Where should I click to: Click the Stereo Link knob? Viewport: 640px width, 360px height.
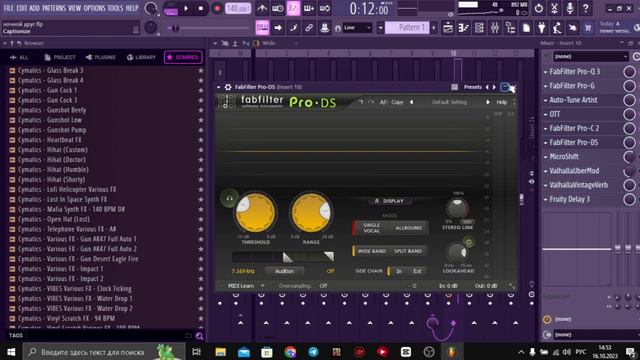click(x=457, y=208)
